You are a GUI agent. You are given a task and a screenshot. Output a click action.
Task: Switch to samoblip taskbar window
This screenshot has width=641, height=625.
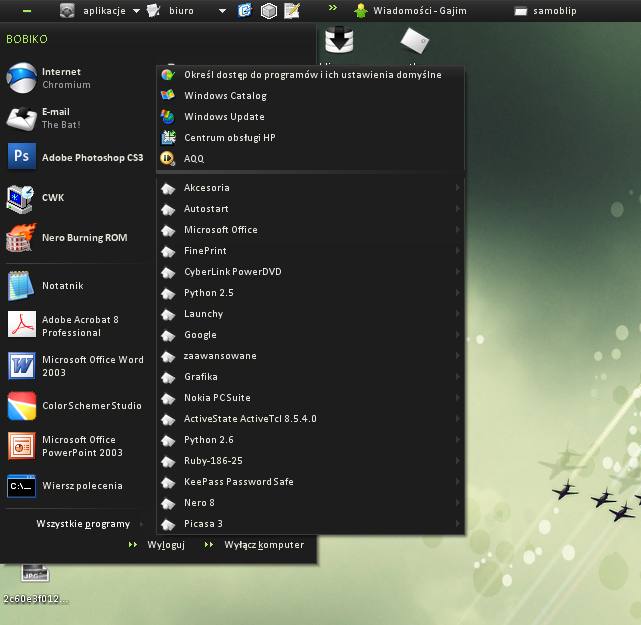pyautogui.click(x=545, y=11)
